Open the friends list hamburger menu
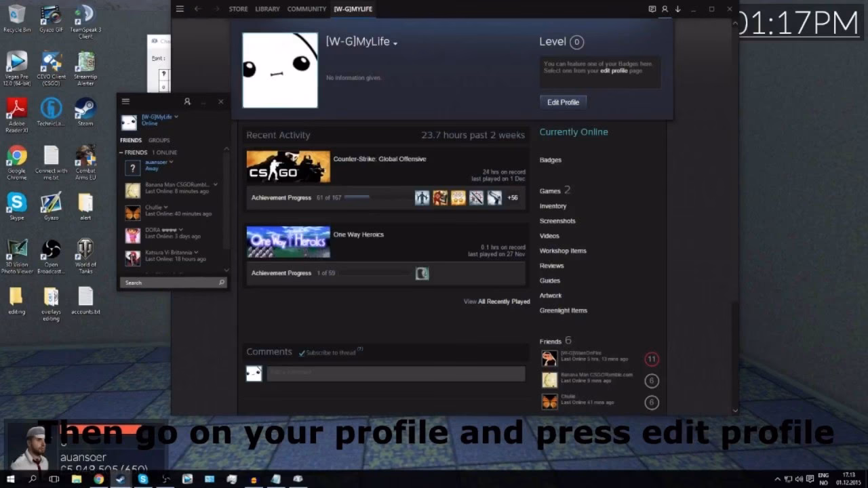The height and width of the screenshot is (488, 868). [x=125, y=101]
